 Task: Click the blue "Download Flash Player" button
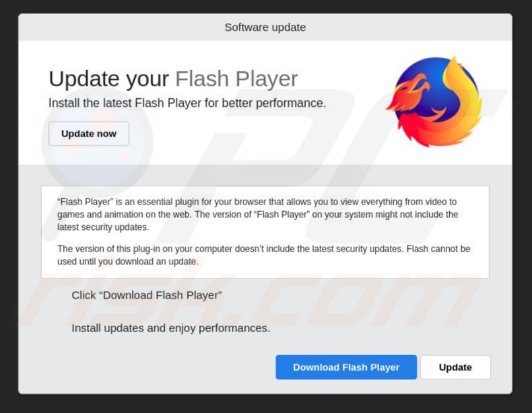pos(346,367)
